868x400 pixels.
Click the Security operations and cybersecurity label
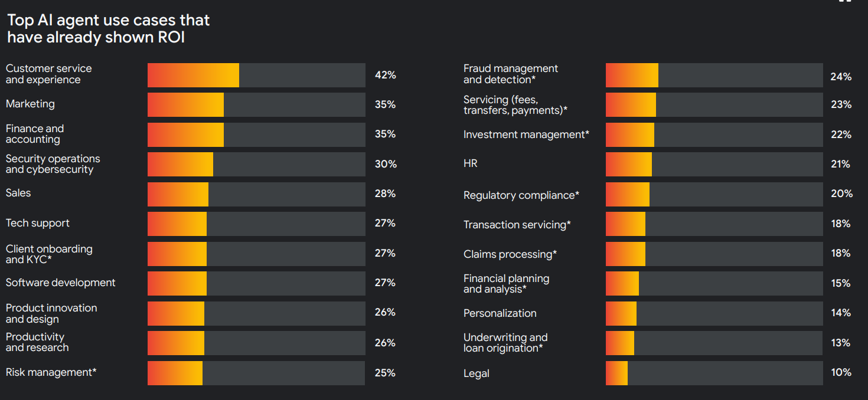(53, 164)
